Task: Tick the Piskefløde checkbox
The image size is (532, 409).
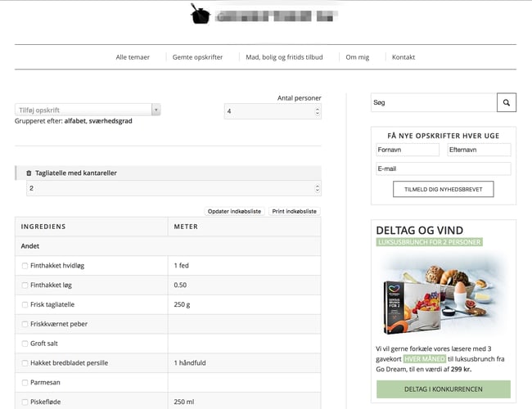Action: coord(25,402)
